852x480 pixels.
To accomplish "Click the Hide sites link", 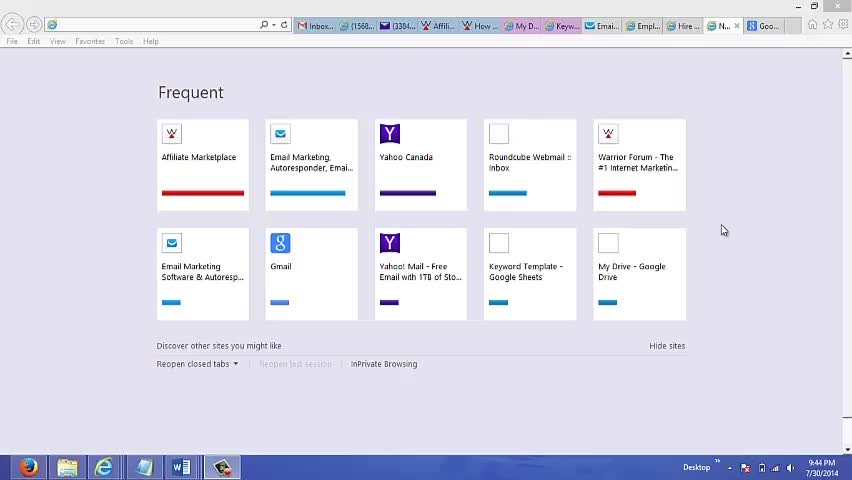I will point(667,346).
